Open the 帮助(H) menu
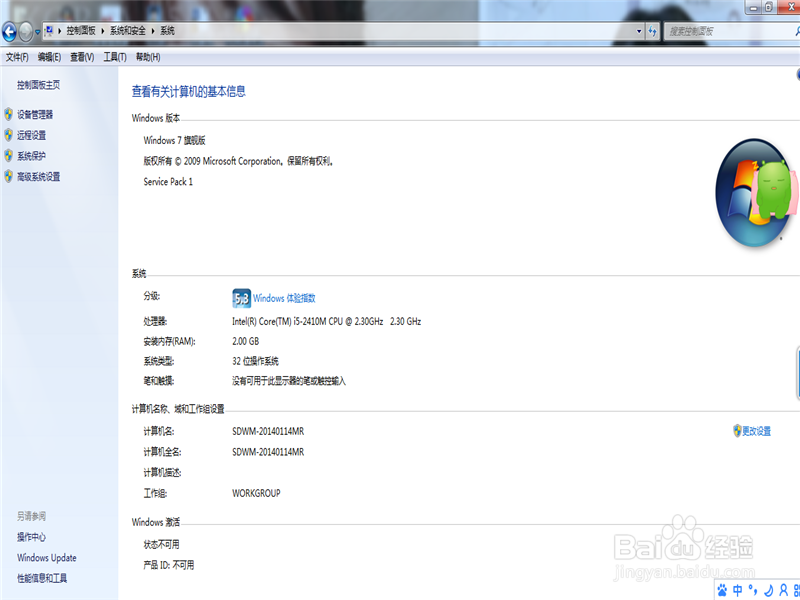The width and height of the screenshot is (800, 600). click(x=148, y=57)
